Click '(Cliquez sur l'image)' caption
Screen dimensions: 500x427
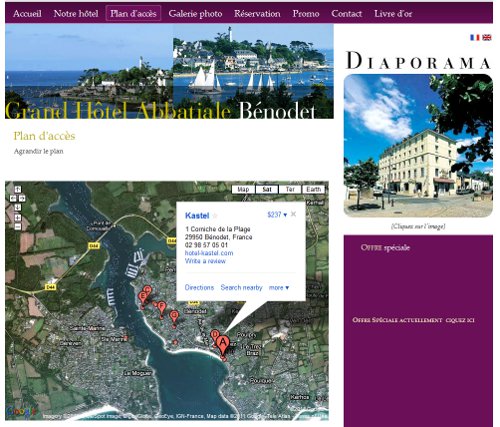[418, 226]
